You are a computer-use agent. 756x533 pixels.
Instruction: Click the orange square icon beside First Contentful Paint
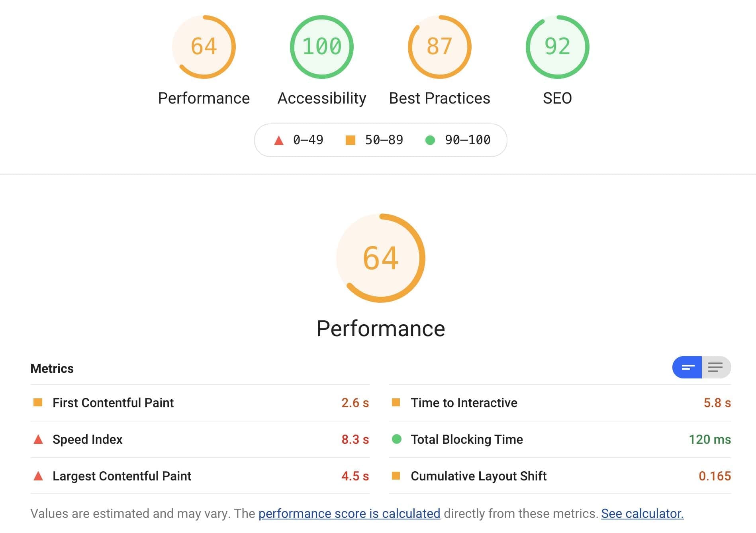[37, 403]
